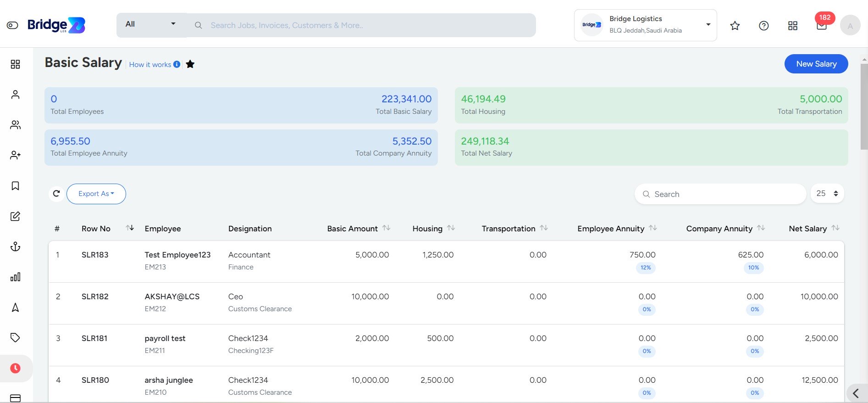Open the edit pencil icon in sidebar
This screenshot has height=403, width=868.
(15, 216)
